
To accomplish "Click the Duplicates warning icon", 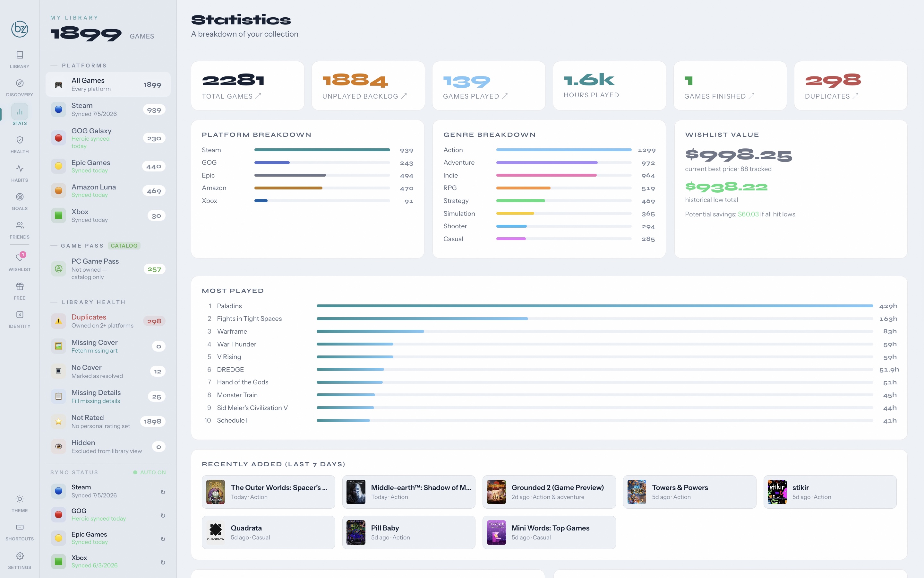I will [x=58, y=321].
